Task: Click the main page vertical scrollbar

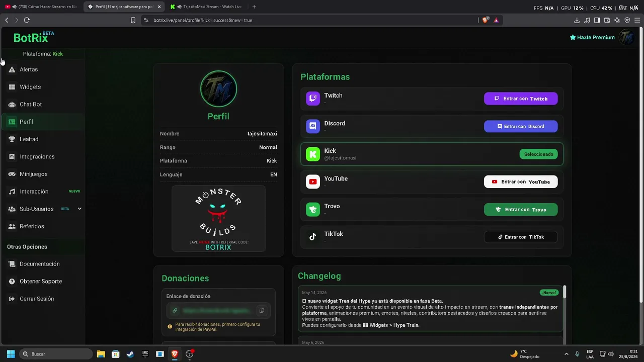Action: (640, 166)
